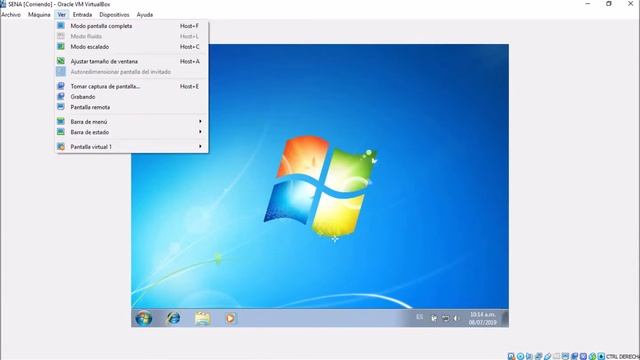Image resolution: width=640 pixels, height=360 pixels.
Task: Open the Dispositivos menu
Action: pos(114,15)
